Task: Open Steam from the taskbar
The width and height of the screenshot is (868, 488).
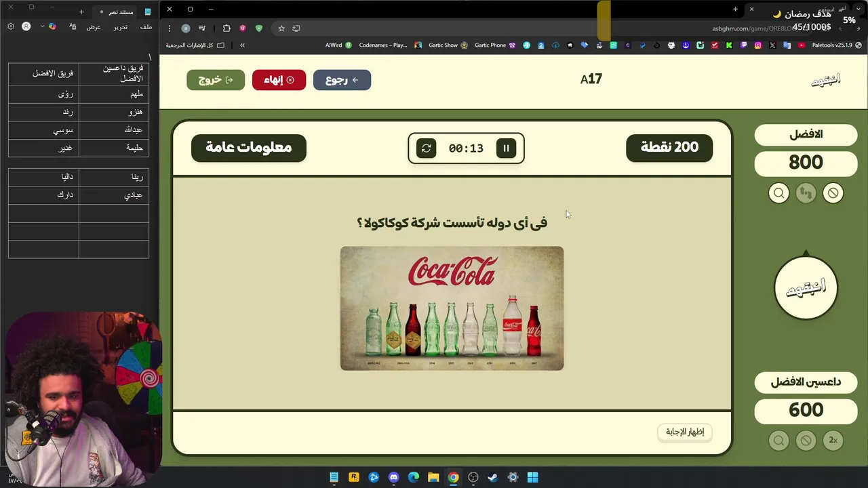Action: pos(493,477)
